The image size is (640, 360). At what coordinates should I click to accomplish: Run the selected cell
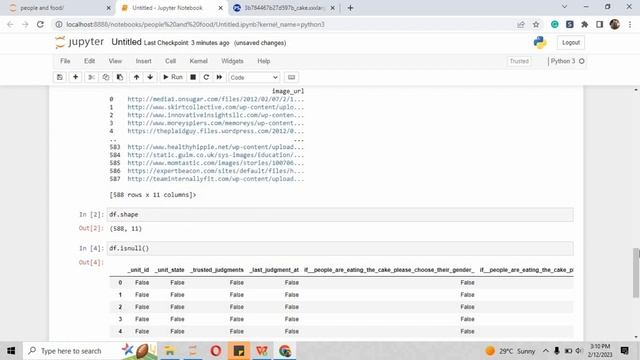(173, 77)
